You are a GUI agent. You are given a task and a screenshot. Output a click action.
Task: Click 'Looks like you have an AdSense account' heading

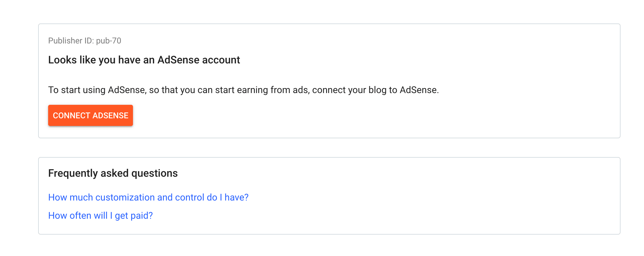144,60
